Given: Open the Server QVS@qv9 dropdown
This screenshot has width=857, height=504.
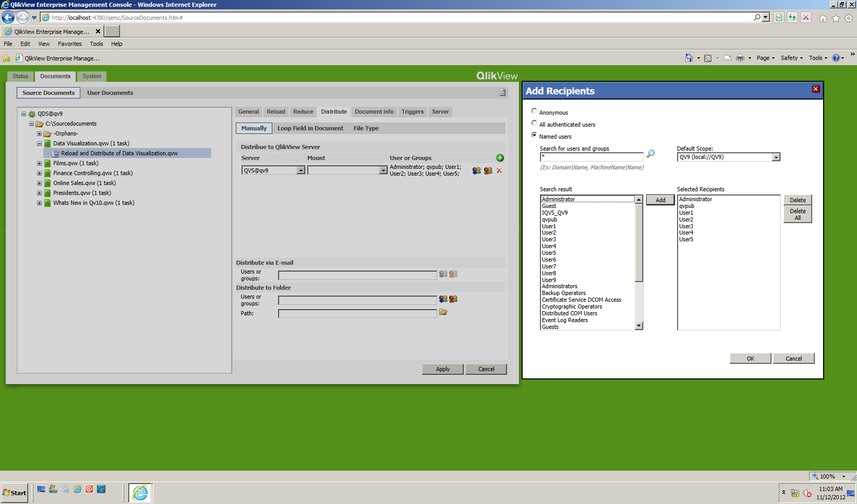Looking at the screenshot, I should click(301, 170).
